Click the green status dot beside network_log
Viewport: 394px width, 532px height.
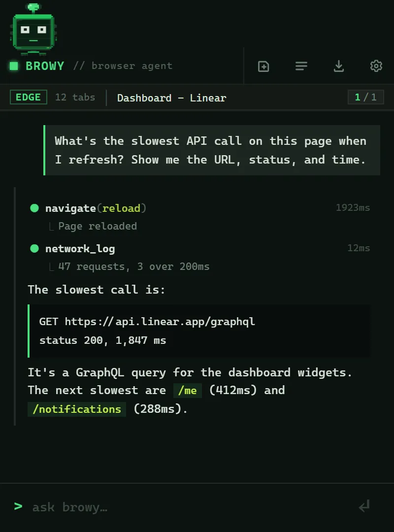click(x=34, y=249)
